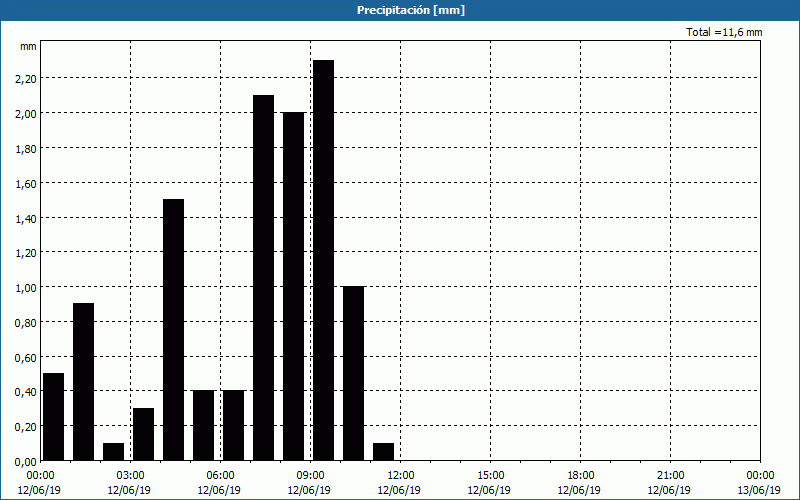Click the 0,60 y-axis label

pos(26,357)
